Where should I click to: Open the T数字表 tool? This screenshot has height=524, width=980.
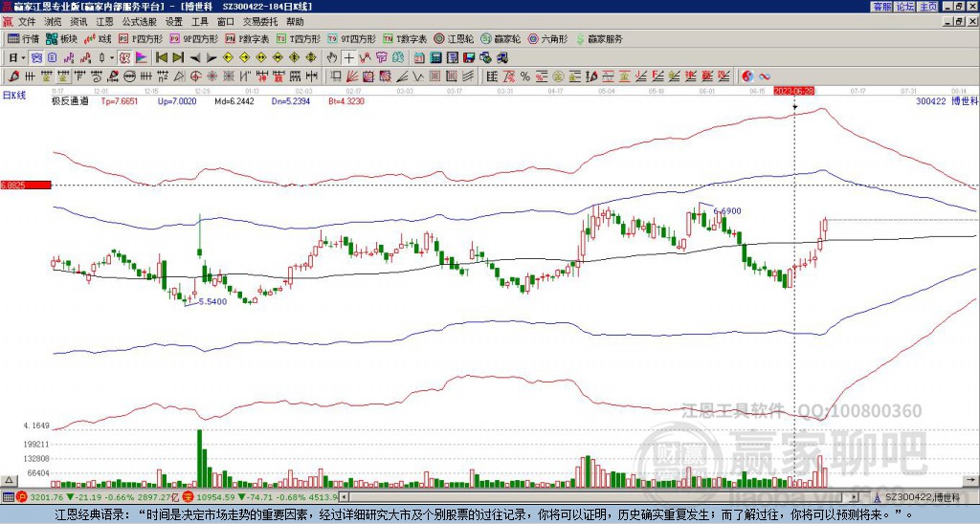pyautogui.click(x=405, y=38)
